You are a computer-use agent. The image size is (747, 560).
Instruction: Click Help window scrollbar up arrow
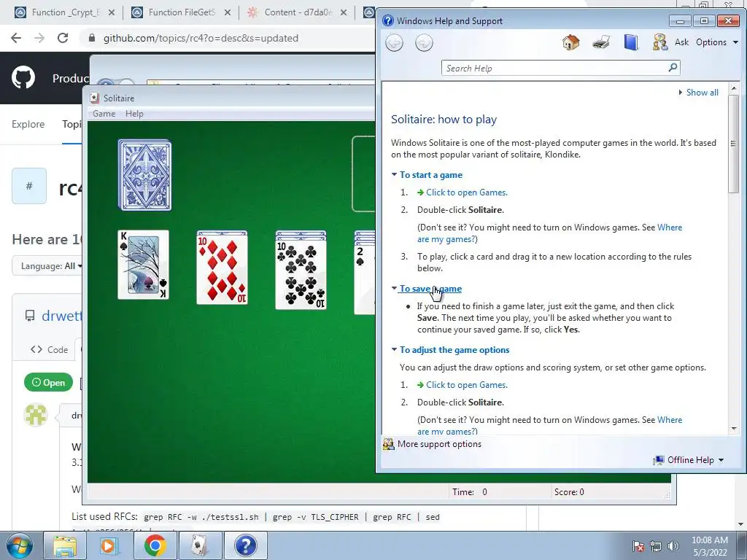click(734, 88)
